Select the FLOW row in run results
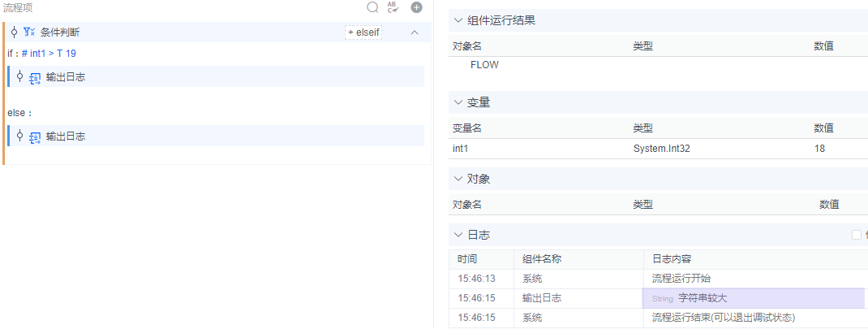This screenshot has width=868, height=329. (484, 65)
